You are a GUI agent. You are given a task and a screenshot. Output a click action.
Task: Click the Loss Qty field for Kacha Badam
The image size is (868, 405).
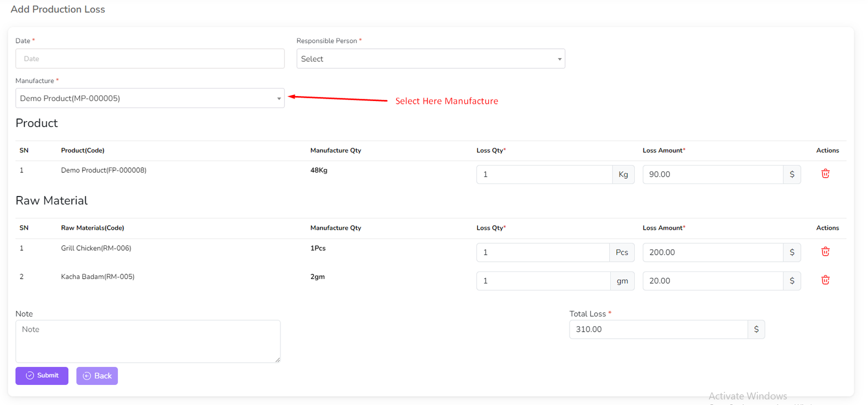(542, 281)
